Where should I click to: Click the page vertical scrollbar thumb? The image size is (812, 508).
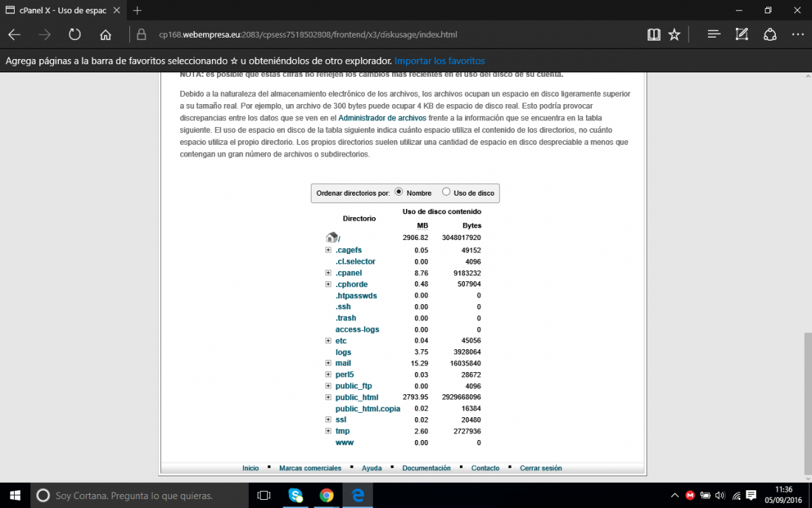808,403
